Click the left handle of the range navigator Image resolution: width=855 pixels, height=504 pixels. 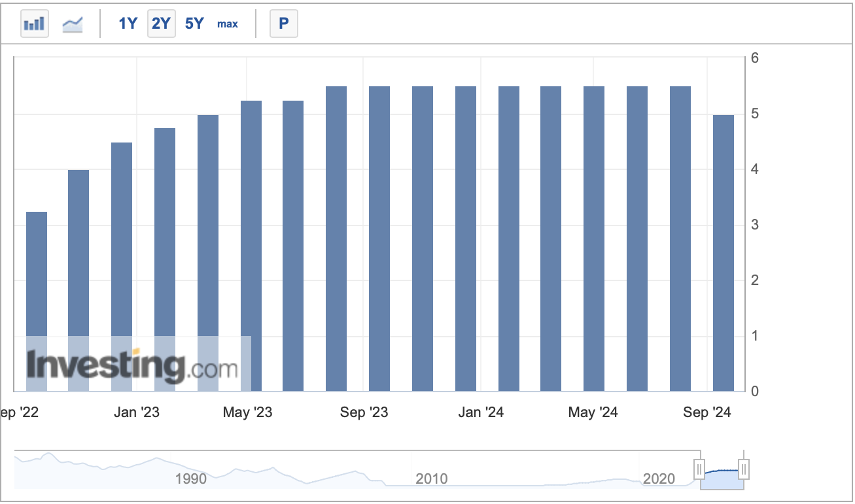(699, 469)
